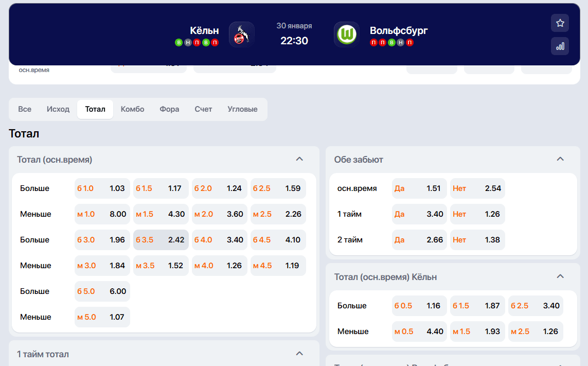Collapse the Тотал (осн.время) Кёльн section
This screenshot has height=366, width=588.
(x=560, y=276)
